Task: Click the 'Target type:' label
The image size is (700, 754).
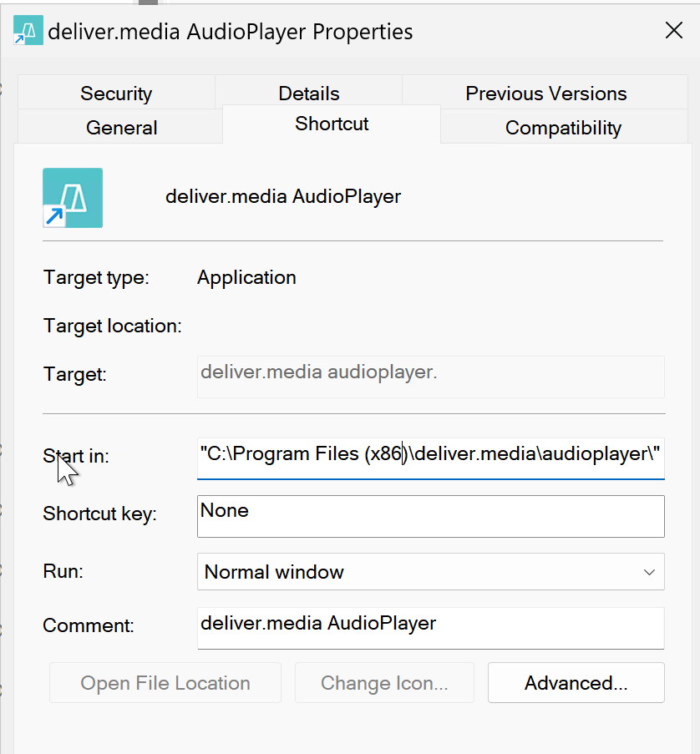Action: tap(96, 277)
